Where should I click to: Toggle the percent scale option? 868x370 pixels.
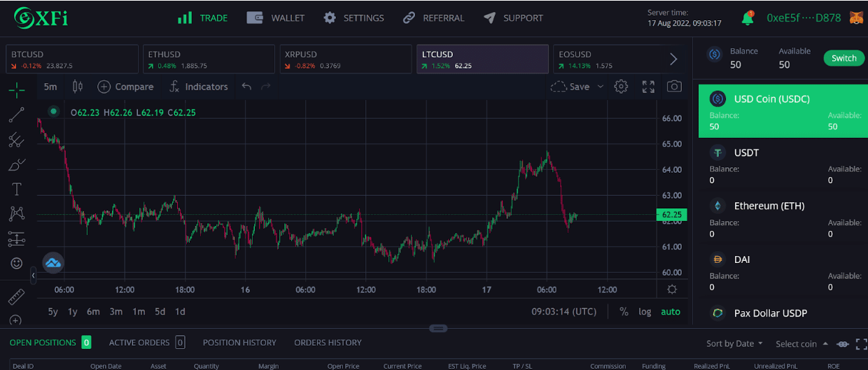pyautogui.click(x=624, y=312)
